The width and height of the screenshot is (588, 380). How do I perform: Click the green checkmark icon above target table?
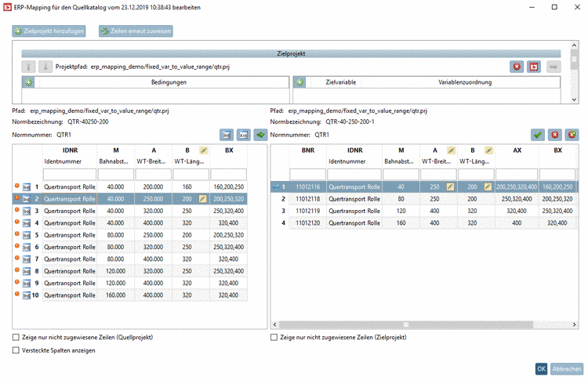tap(538, 135)
